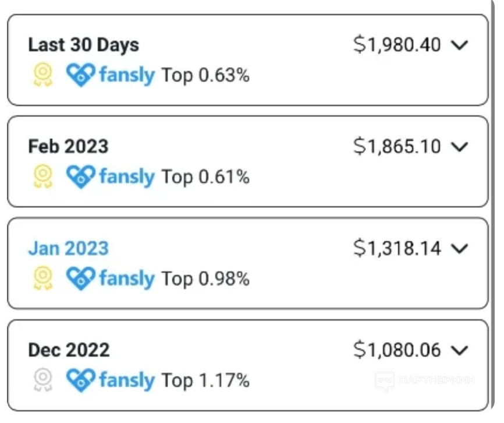
Task: Click the Top 0.98% ranking text
Action: [x=205, y=279]
